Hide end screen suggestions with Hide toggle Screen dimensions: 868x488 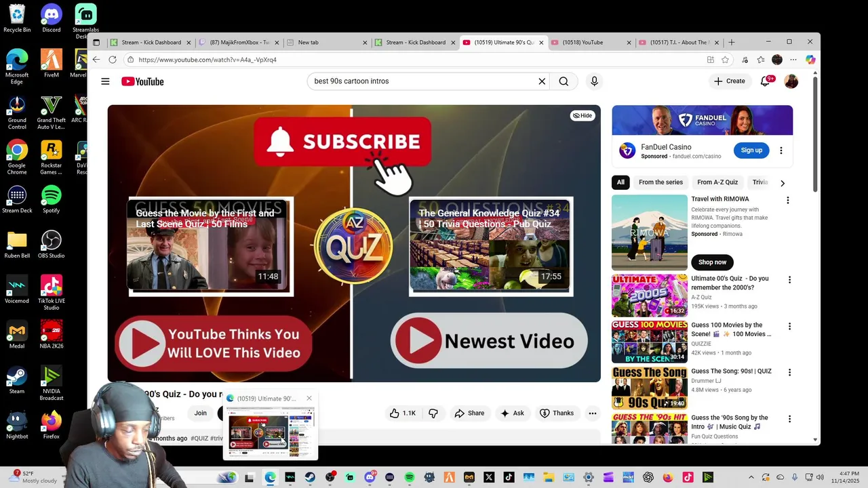(x=582, y=115)
